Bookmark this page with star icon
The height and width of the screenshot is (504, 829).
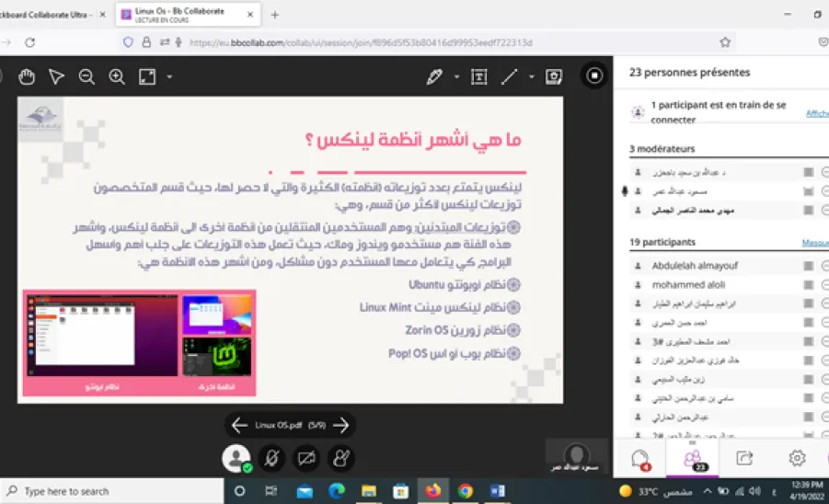[x=725, y=42]
